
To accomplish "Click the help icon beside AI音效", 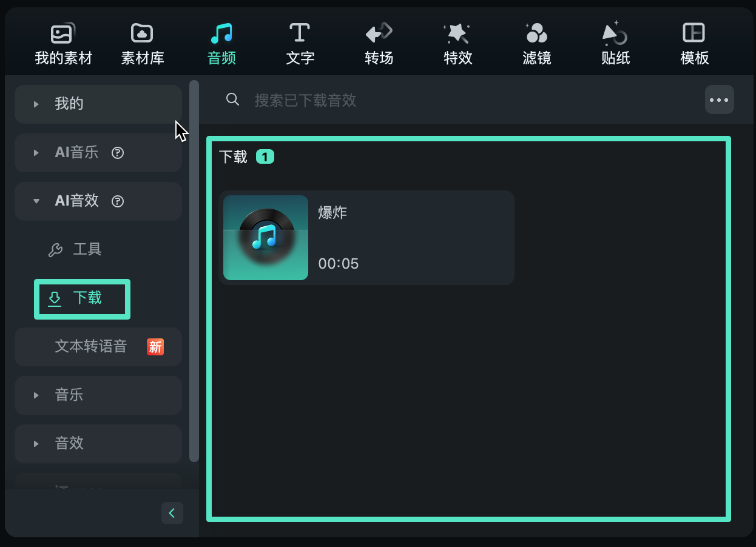I will point(118,201).
